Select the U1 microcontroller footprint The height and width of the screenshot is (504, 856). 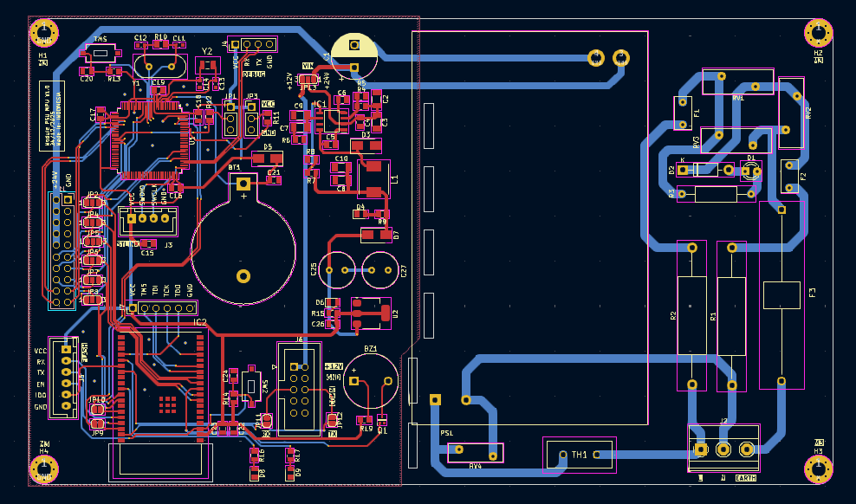tap(151, 140)
